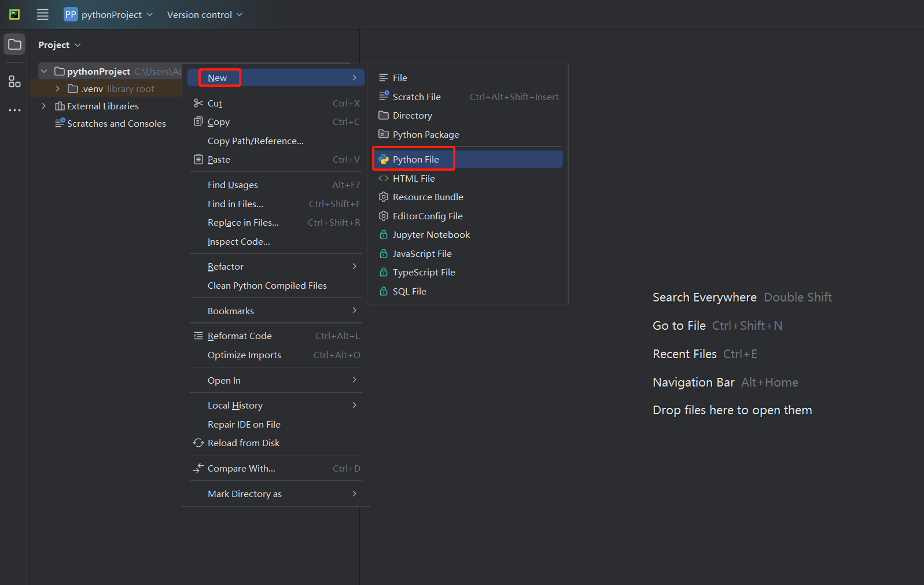Click the Python Package icon
The image size is (924, 585).
tap(384, 134)
